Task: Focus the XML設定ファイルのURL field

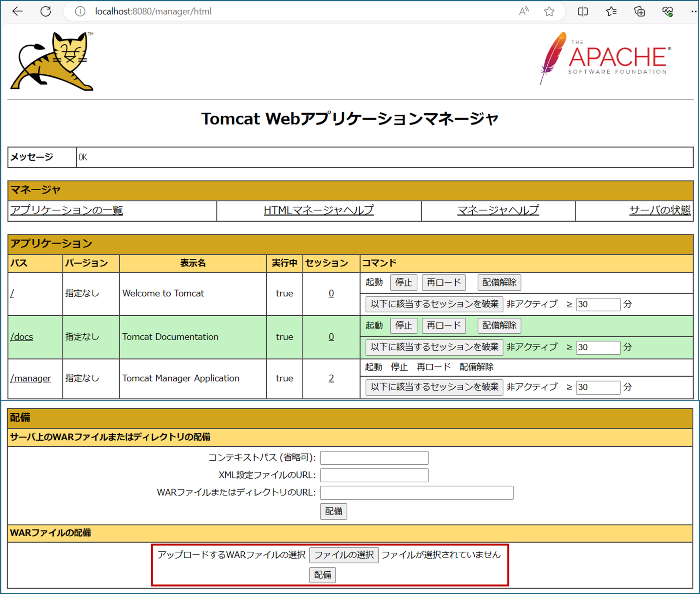Action: [374, 475]
